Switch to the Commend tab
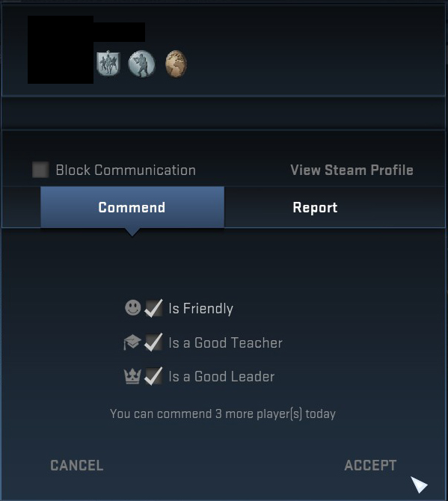The width and height of the screenshot is (448, 501). [132, 207]
